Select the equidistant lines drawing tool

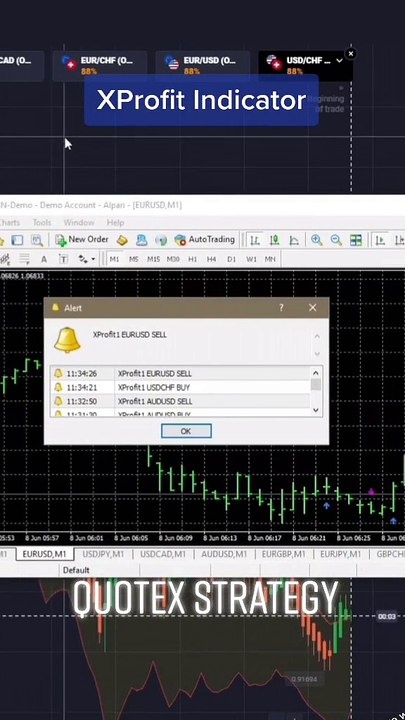[x=24, y=259]
